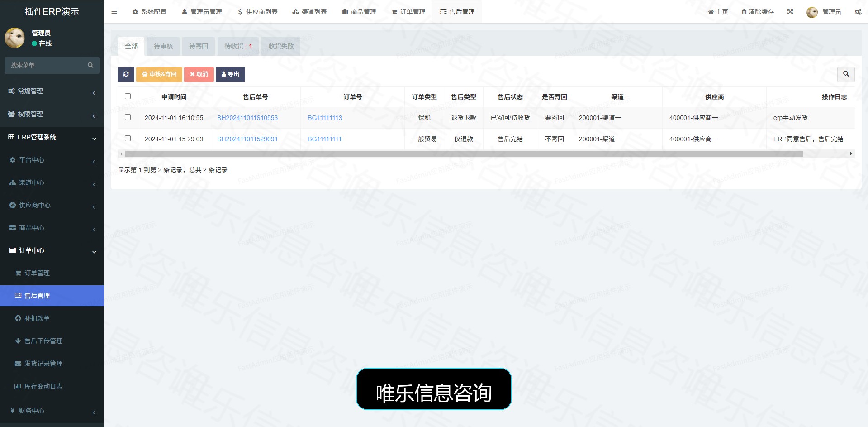The width and height of the screenshot is (868, 427).
Task: Expand 权限管理 menu group
Action: [52, 114]
